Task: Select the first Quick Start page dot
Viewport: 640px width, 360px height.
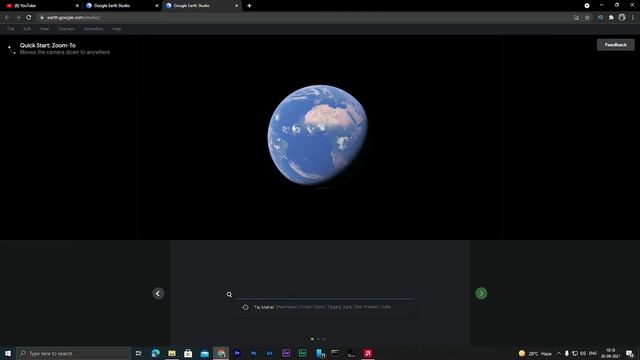Action: click(312, 339)
